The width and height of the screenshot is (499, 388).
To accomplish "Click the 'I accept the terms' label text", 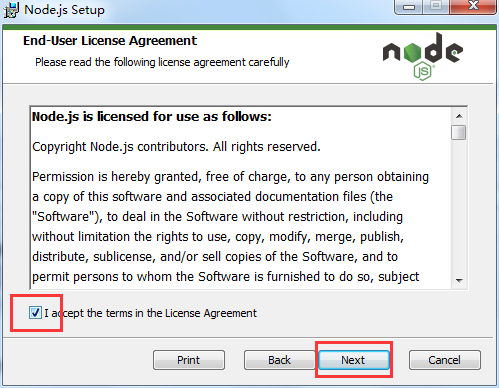I will [x=150, y=313].
